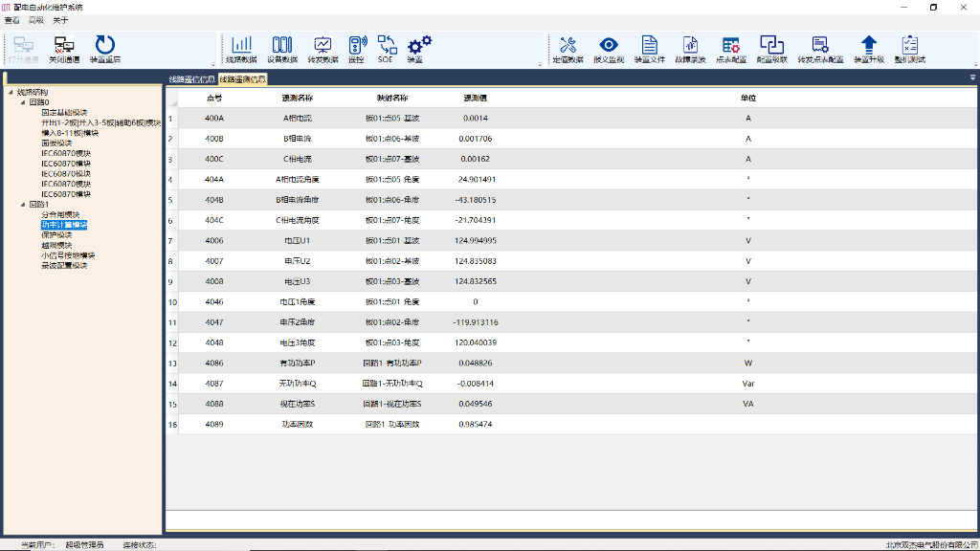Open the tab list dropdown arrow at far right
This screenshot has width=980, height=551.
click(972, 77)
